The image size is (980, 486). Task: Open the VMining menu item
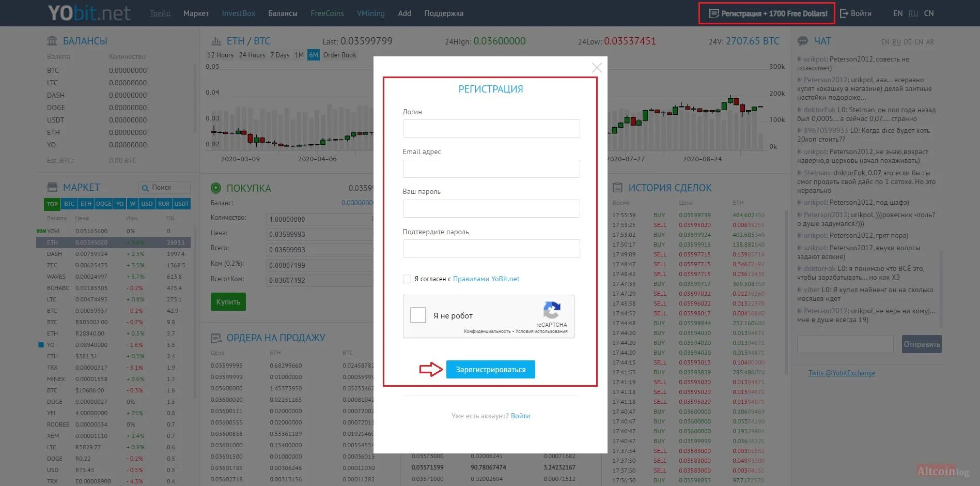click(371, 13)
